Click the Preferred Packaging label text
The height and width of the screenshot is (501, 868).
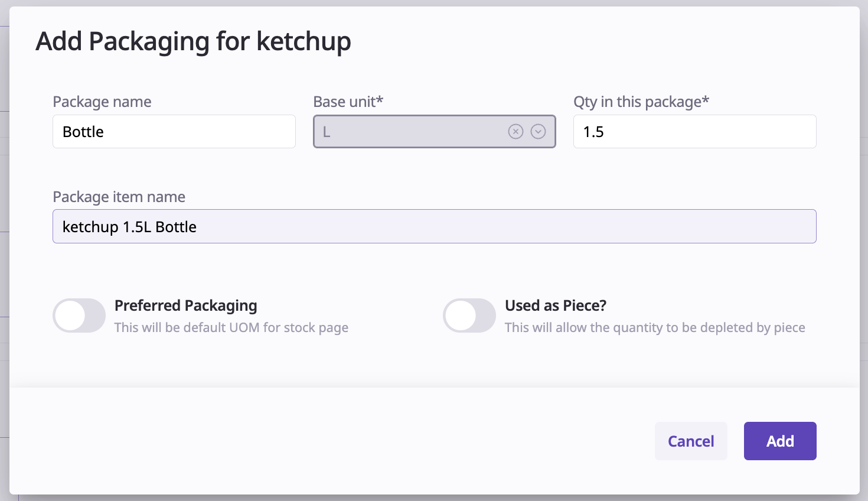pyautogui.click(x=185, y=305)
